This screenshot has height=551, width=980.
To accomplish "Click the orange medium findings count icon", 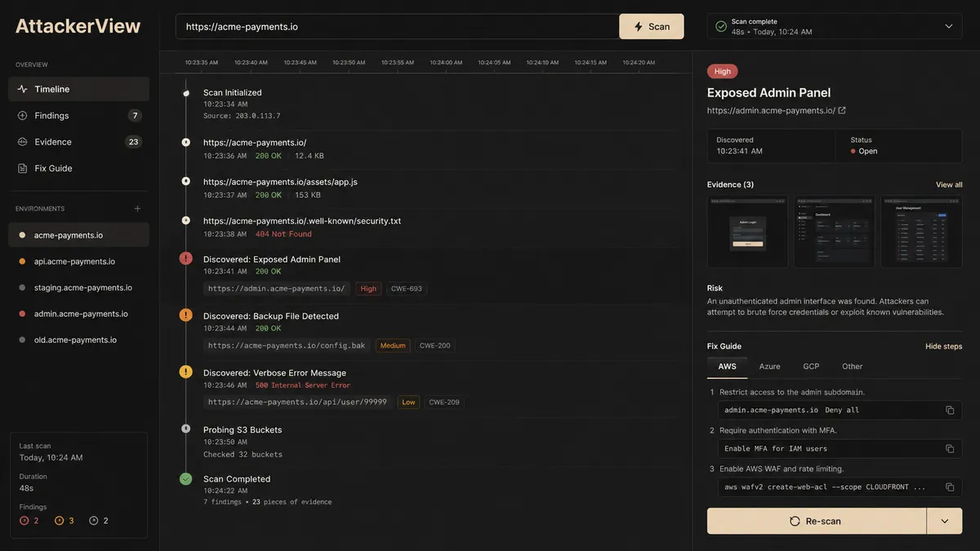I will click(59, 521).
